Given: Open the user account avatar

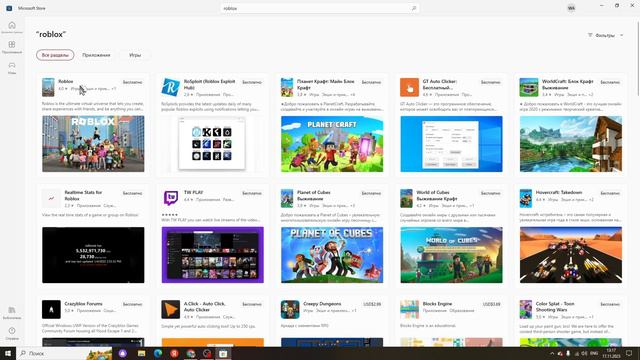Looking at the screenshot, I should pos(571,8).
